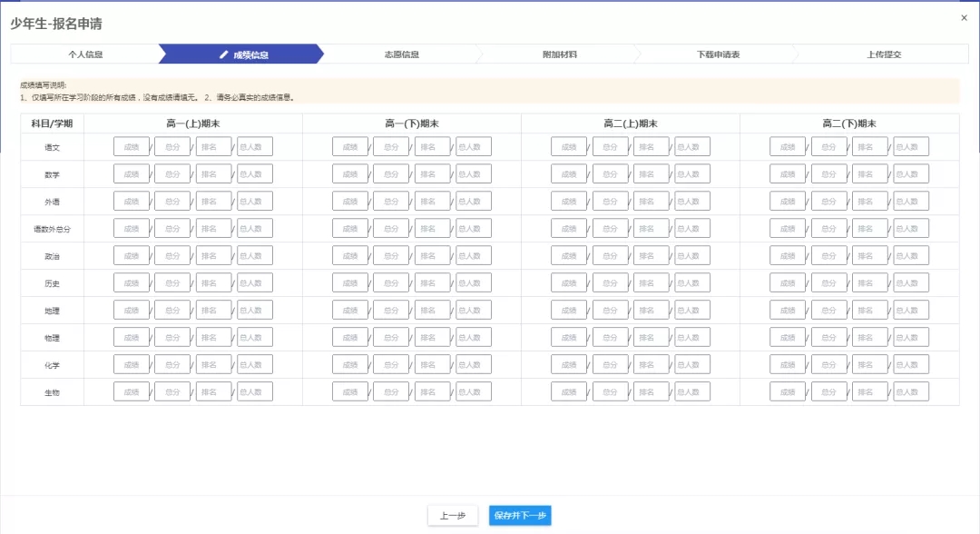Click 物理 总人数 field under 高二(下)期末
This screenshot has width=980, height=534.
tap(911, 338)
